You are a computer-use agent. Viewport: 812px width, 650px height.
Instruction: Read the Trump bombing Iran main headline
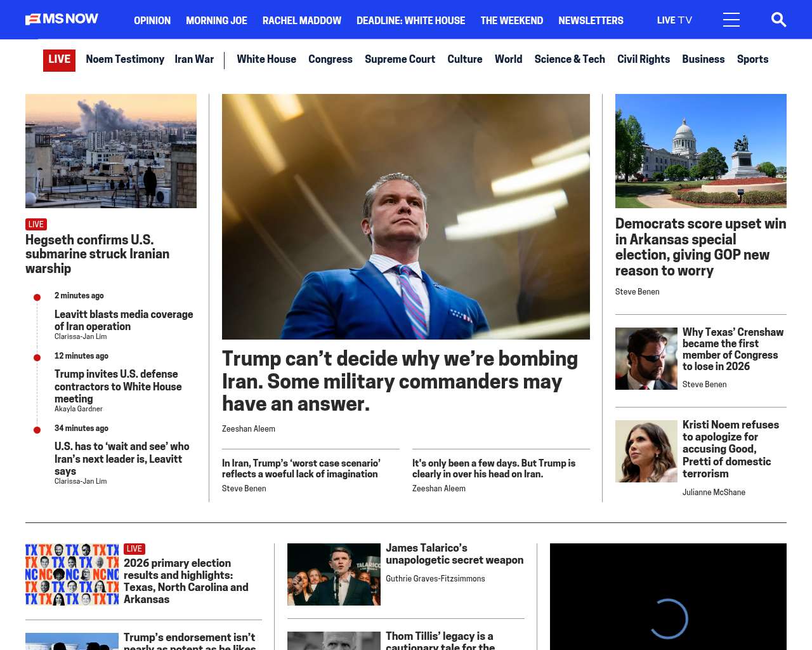pos(400,381)
